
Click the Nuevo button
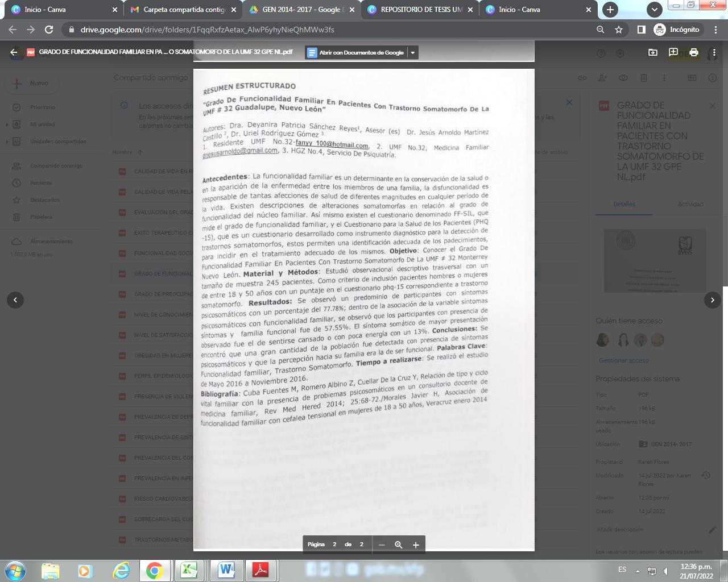[x=31, y=83]
